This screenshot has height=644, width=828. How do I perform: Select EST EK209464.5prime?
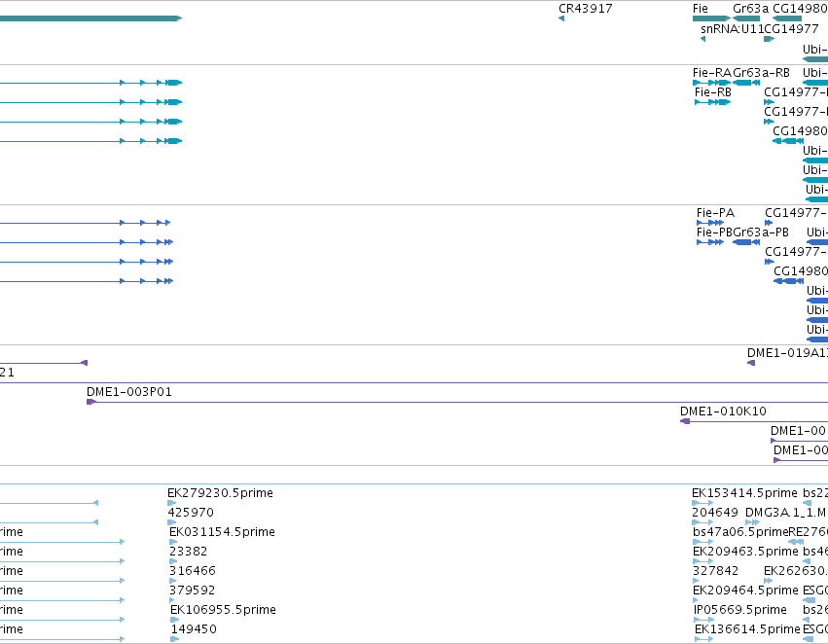tap(696, 600)
